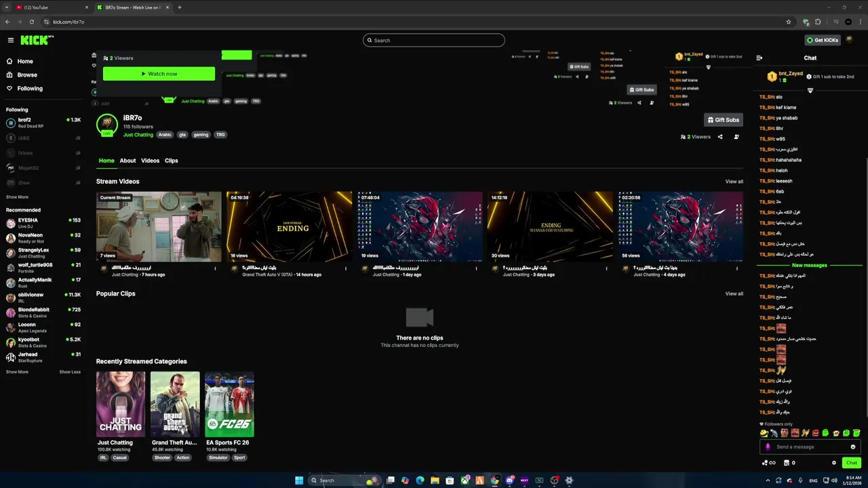Click the Gift Subs button beside channel name
This screenshot has height=488, width=868.
724,120
